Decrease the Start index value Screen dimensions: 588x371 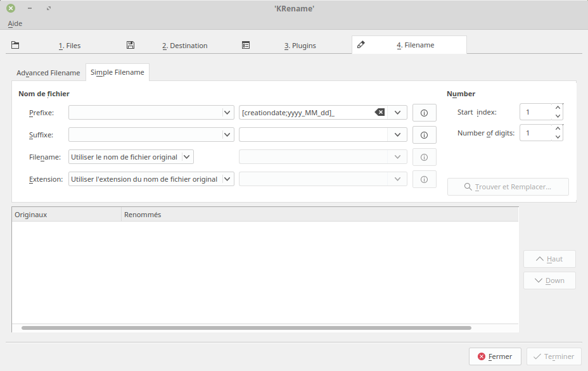[x=558, y=116]
